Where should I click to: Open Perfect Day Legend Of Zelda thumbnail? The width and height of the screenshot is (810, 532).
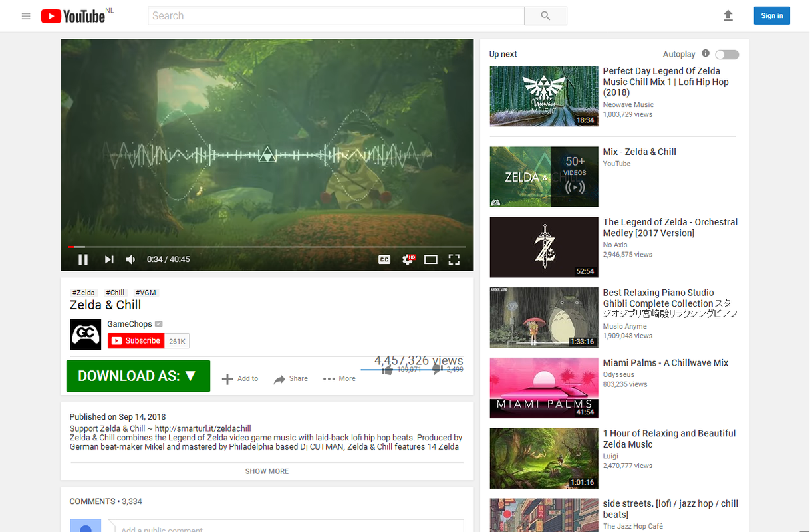click(x=544, y=96)
